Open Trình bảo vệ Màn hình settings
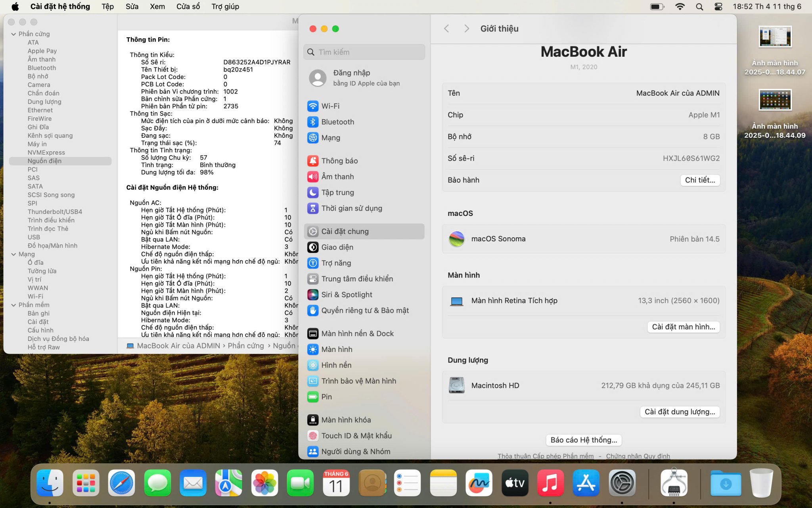812x508 pixels. (x=364, y=381)
